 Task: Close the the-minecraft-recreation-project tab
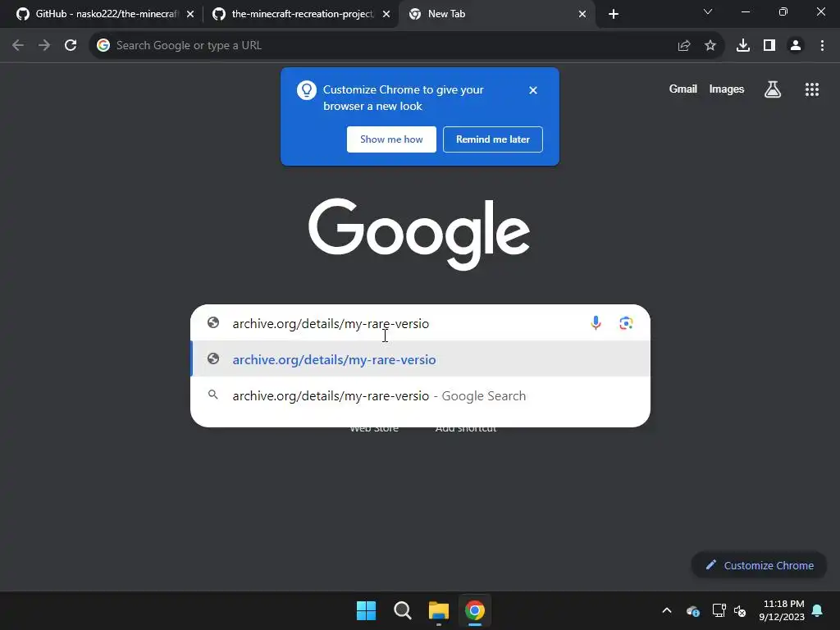[x=386, y=14]
